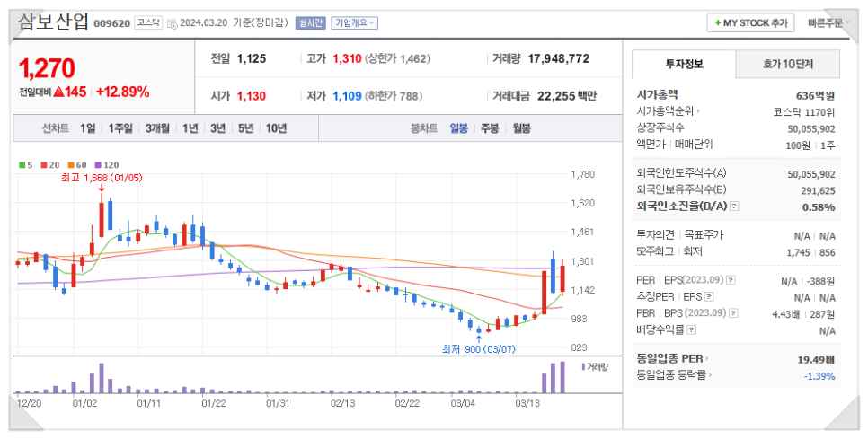Click the 거래대금 value 22,255 백만
This screenshot has width=868, height=439.
coord(567,96)
